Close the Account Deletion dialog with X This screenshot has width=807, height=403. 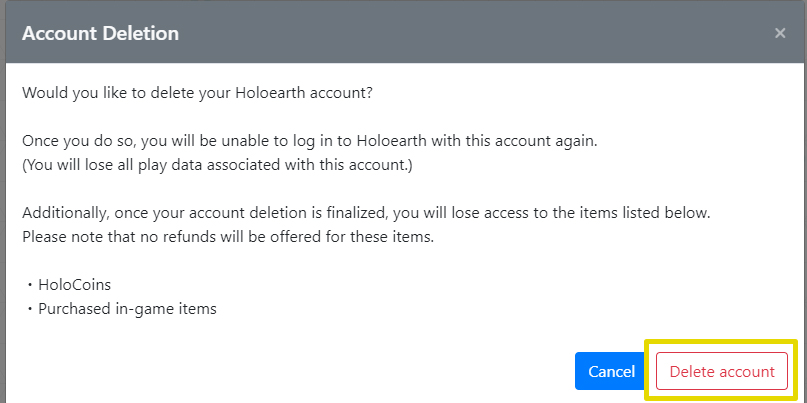(x=780, y=33)
